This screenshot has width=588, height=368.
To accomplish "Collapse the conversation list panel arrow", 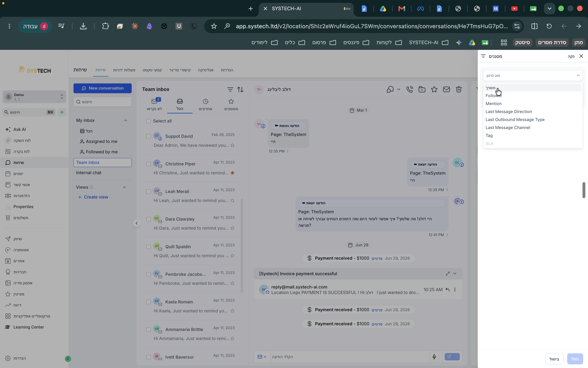I will point(137,223).
